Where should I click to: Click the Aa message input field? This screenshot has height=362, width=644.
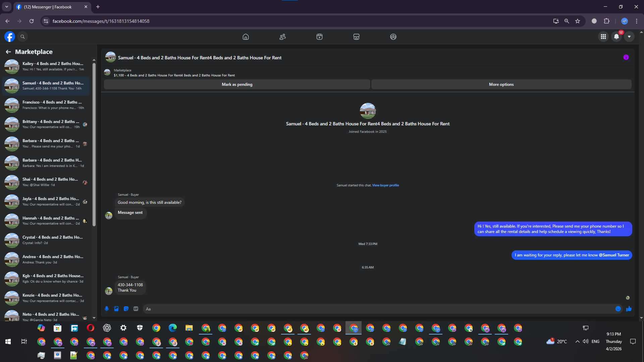(378, 309)
